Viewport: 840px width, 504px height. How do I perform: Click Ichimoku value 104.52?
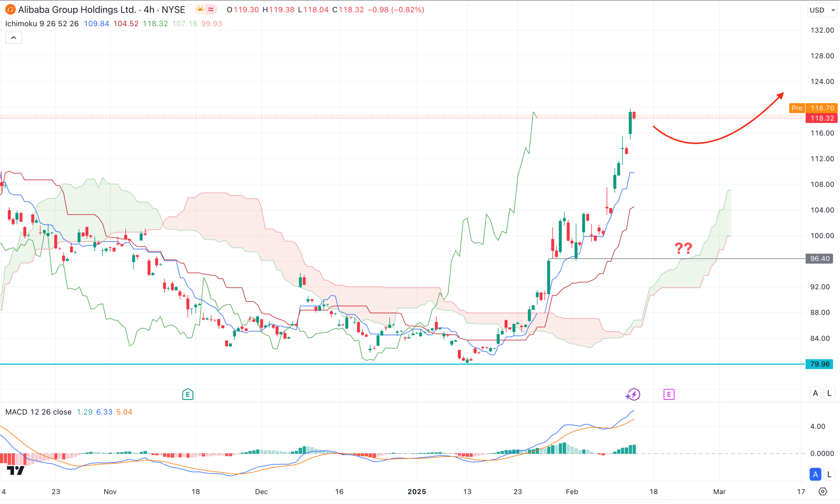coord(126,24)
